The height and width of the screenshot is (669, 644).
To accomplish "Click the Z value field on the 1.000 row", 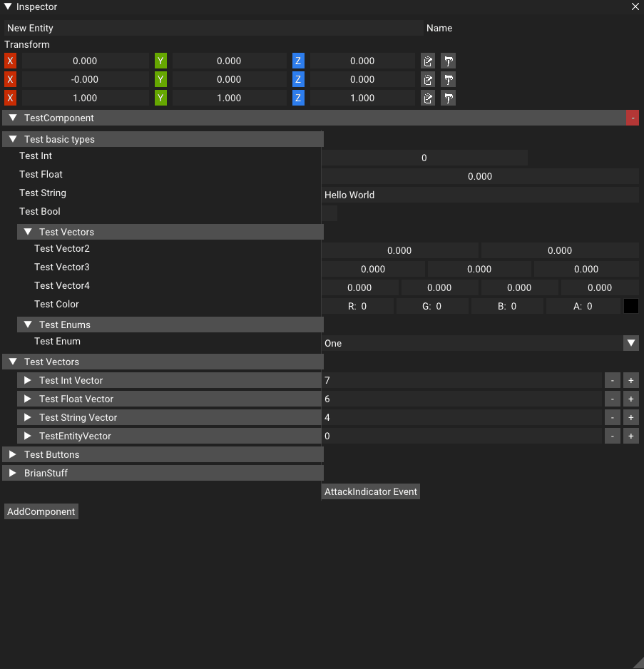I will [x=362, y=98].
